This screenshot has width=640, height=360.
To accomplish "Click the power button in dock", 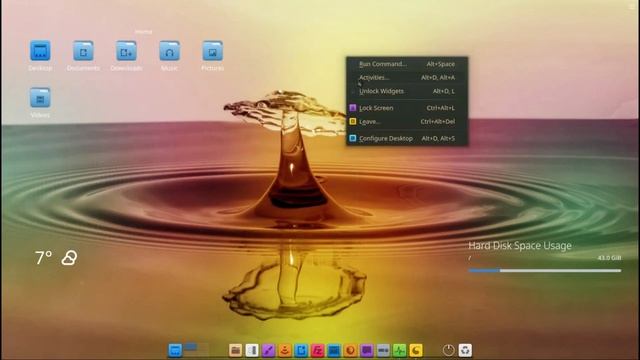I will (448, 350).
